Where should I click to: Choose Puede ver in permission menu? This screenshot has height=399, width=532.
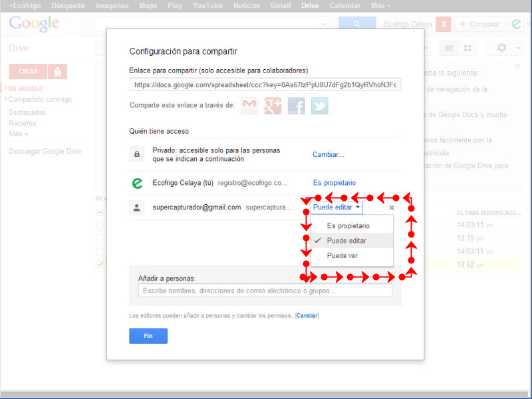[x=352, y=255]
